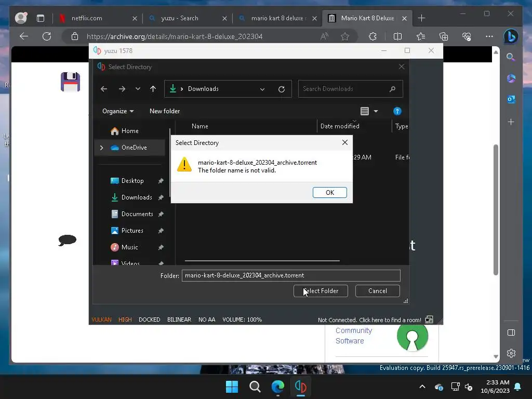Click VOLUME: 100% in yuzu status bar
This screenshot has width=532, height=399.
point(242,320)
